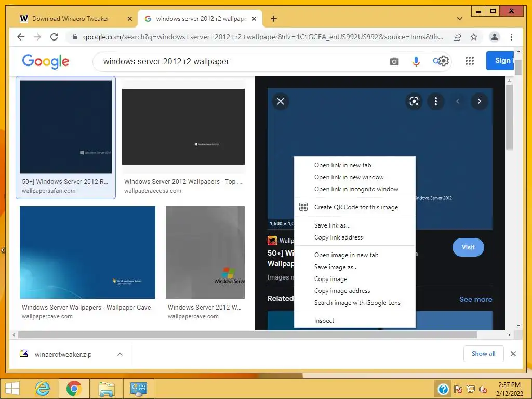The height and width of the screenshot is (399, 532).
Task: Open the Google apps grid
Action: pos(470,61)
